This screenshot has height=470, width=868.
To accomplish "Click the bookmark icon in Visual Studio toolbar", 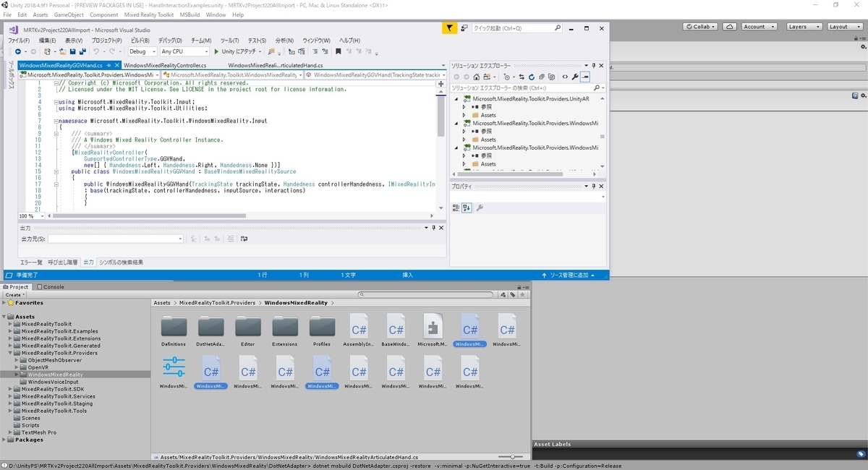I will (x=338, y=51).
